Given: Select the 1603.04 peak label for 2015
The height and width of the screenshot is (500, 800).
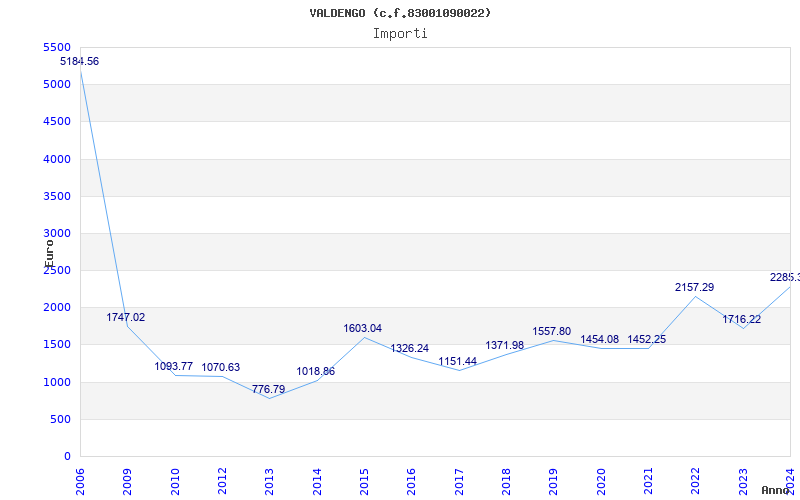Looking at the screenshot, I should pos(363,329).
